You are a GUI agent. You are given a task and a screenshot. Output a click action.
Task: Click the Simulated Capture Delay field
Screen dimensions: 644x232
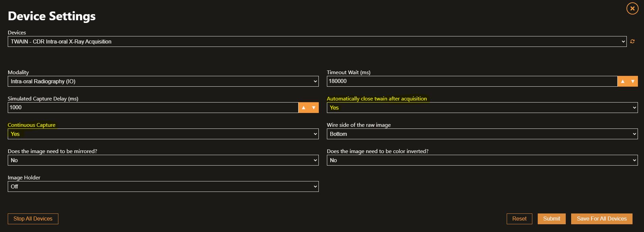153,108
